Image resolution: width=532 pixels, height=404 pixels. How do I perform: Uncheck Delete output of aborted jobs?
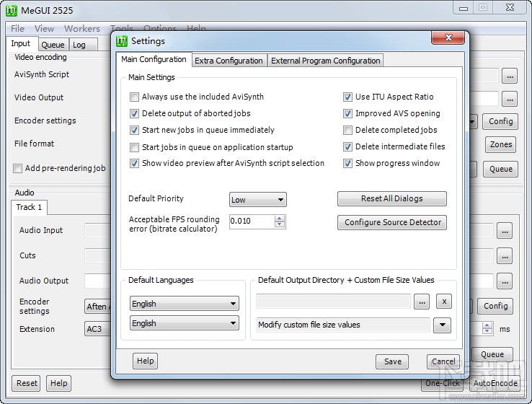click(134, 114)
